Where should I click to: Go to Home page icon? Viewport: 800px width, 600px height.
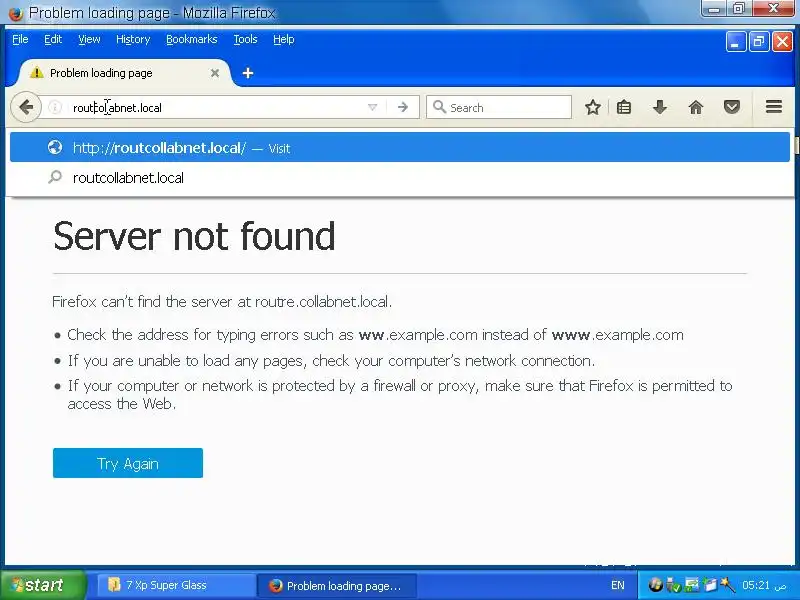[695, 107]
